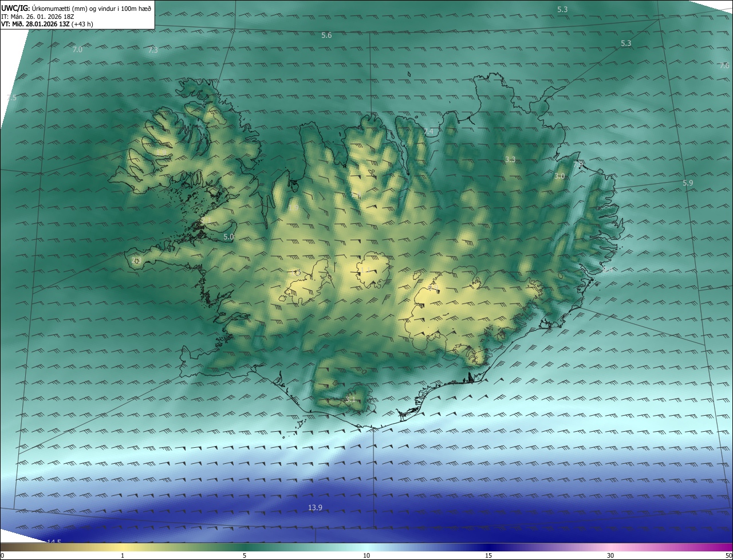Click the 50 tick on the color scale
The width and height of the screenshot is (733, 560).
coord(728,556)
